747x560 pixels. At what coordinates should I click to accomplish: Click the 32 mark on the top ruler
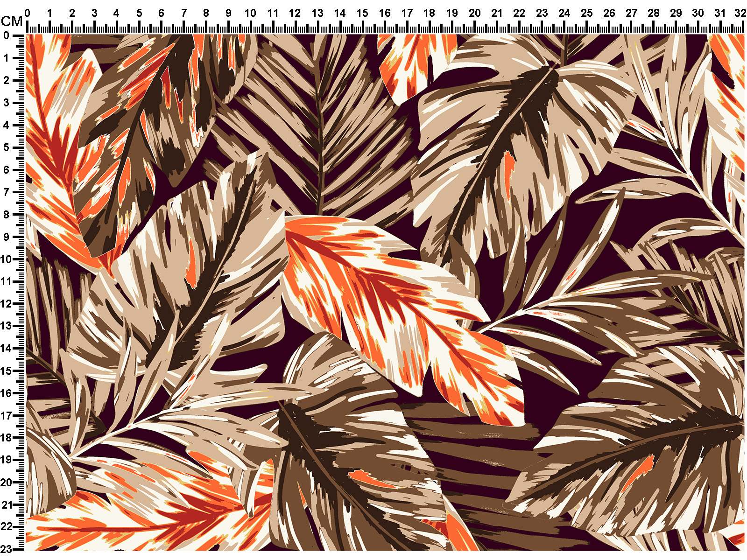[740, 13]
